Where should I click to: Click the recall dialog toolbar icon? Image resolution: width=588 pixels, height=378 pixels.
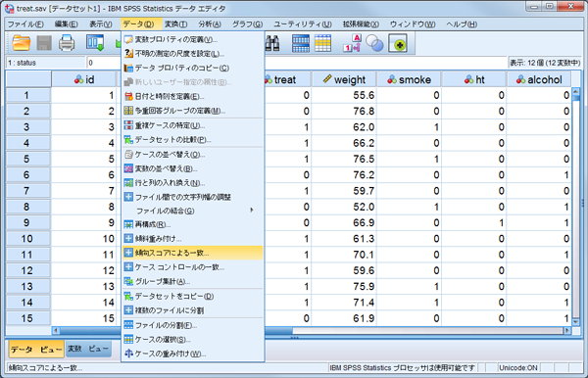[95, 43]
